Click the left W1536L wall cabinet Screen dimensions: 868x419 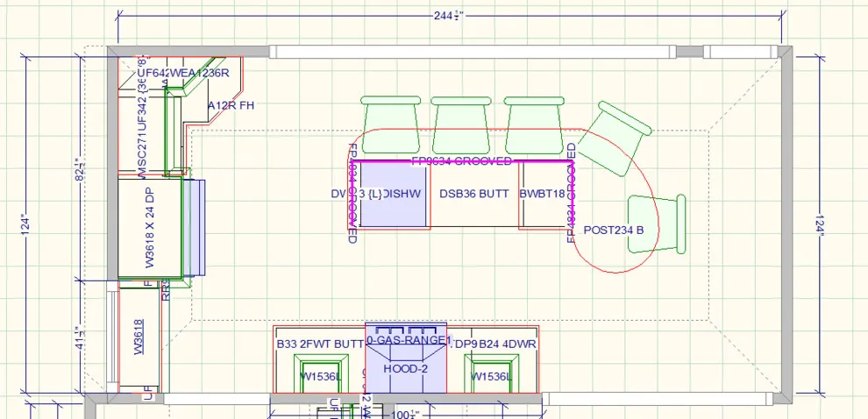(x=321, y=373)
